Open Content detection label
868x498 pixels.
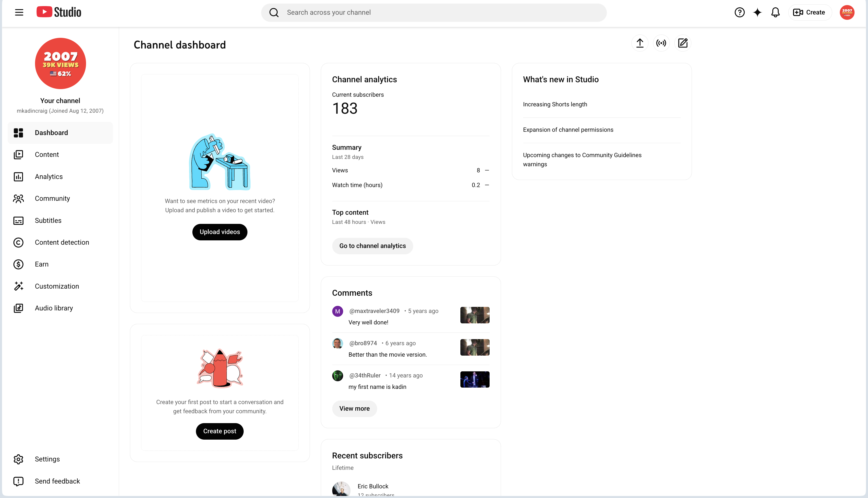pos(62,242)
